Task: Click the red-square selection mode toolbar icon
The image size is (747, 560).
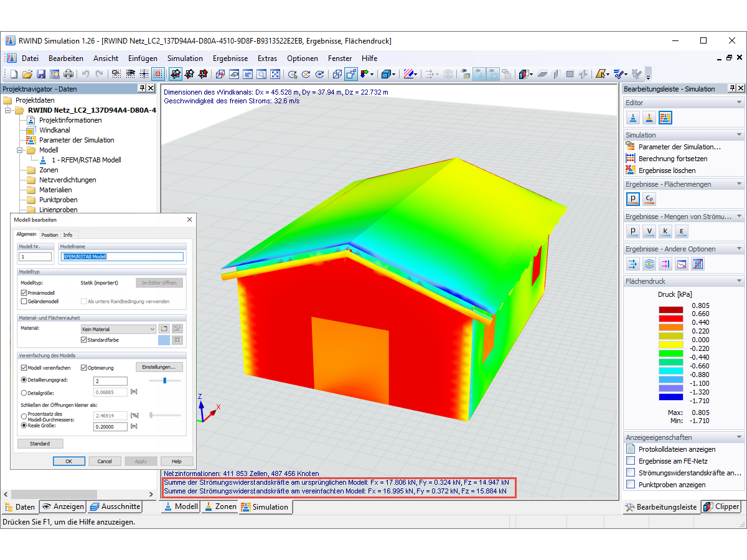Action: [158, 74]
